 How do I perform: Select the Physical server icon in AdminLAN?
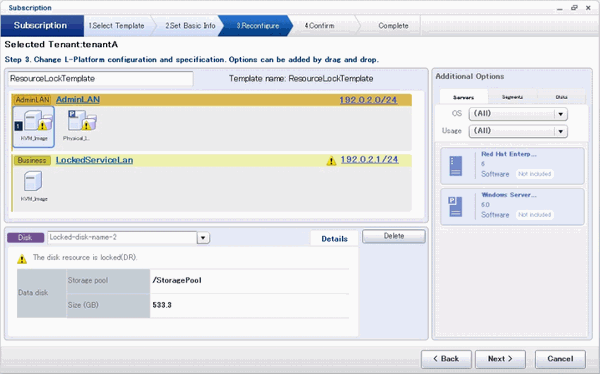82,121
